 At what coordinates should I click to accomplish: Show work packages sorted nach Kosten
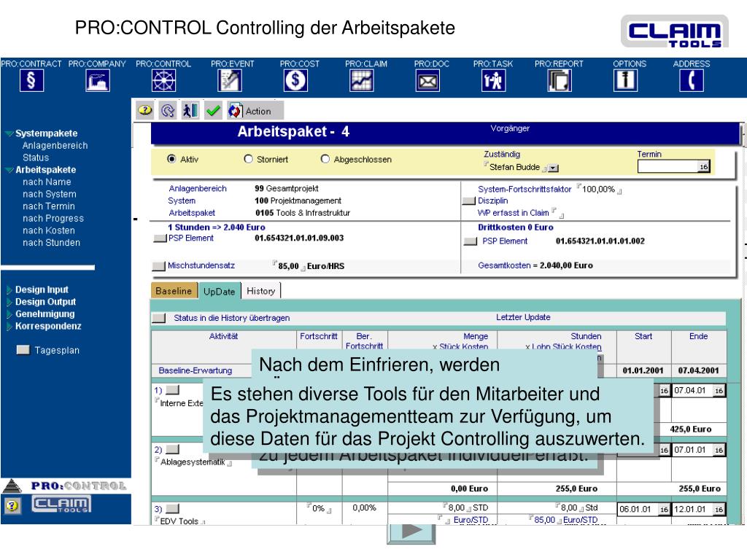pyautogui.click(x=49, y=230)
